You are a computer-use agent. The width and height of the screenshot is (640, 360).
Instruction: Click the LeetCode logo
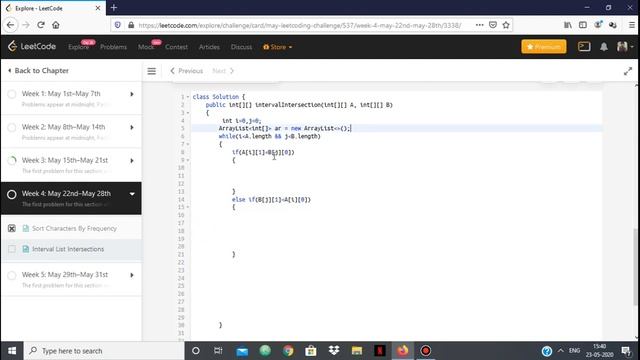32,47
